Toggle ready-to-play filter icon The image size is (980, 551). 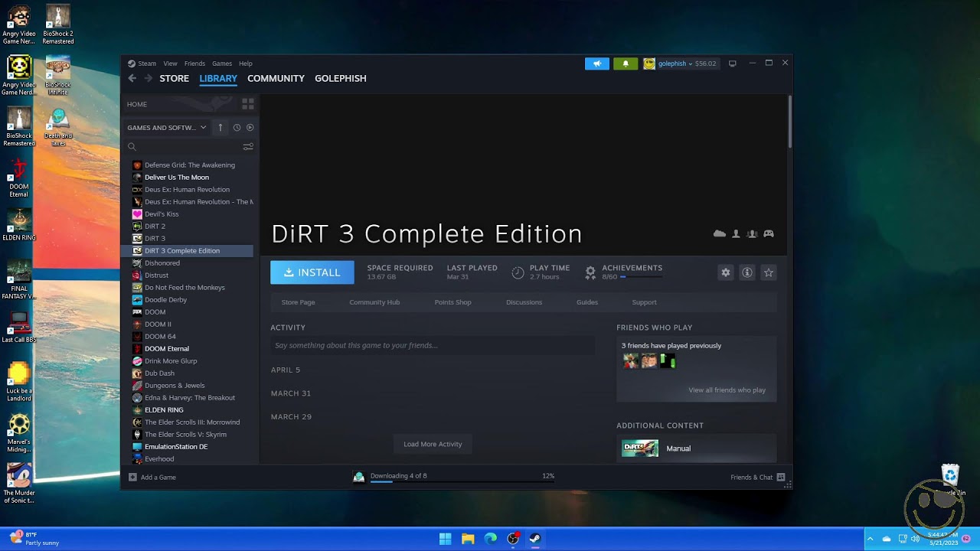250,128
